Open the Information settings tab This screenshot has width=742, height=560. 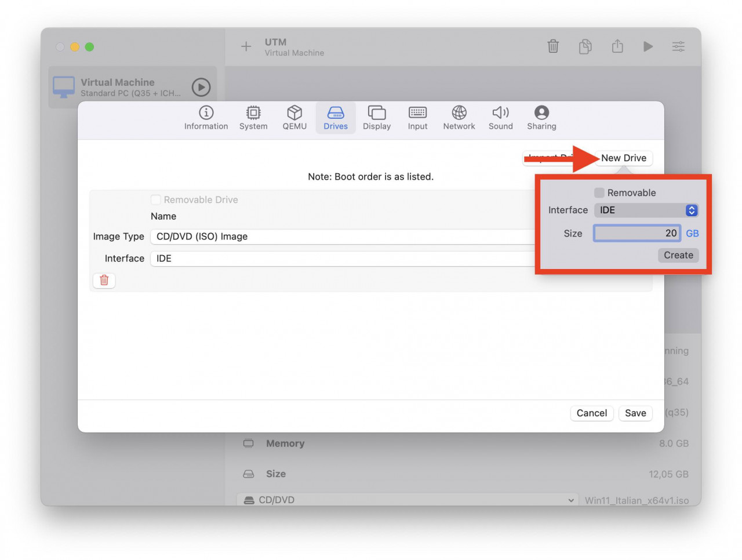tap(206, 118)
